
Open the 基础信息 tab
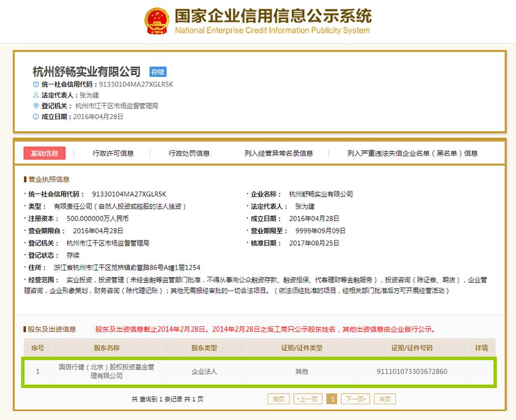[44, 153]
